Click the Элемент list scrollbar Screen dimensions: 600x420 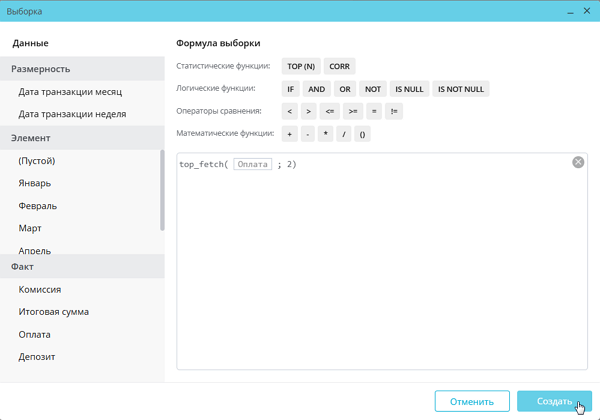(162, 190)
